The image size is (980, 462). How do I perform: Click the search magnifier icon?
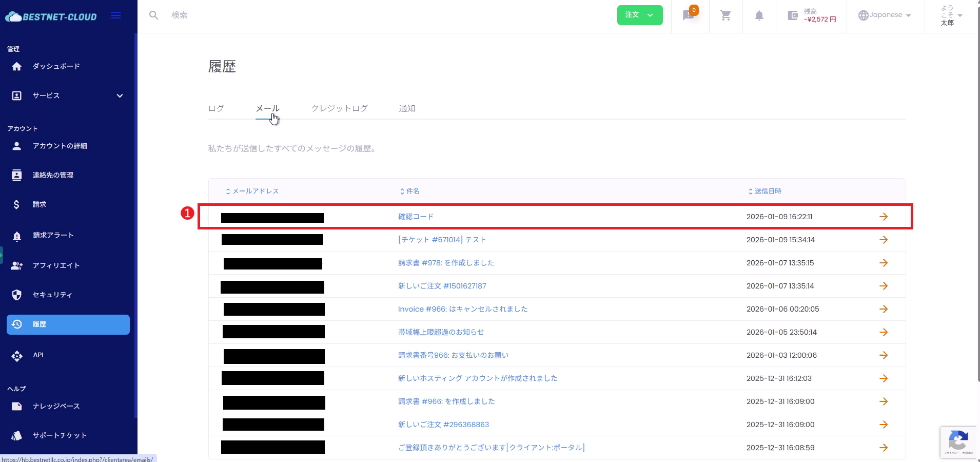tap(153, 15)
